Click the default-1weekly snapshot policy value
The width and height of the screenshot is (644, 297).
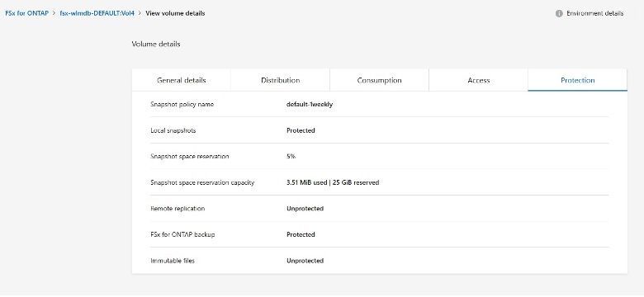pos(310,104)
